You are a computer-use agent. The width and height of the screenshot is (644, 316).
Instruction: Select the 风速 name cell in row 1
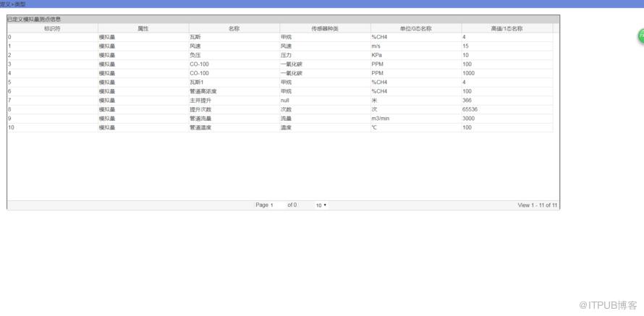tap(234, 46)
